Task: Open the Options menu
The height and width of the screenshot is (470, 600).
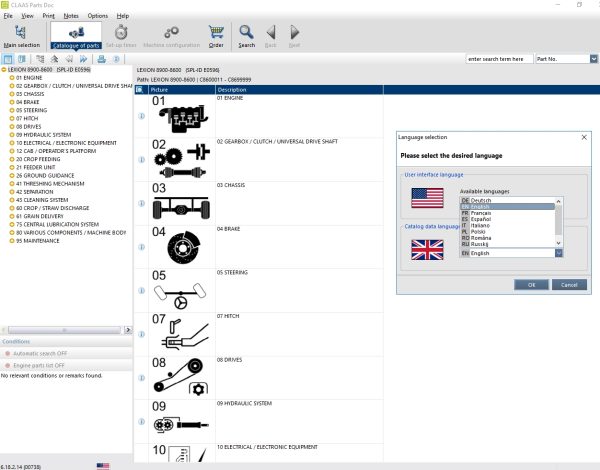Action: tap(98, 16)
